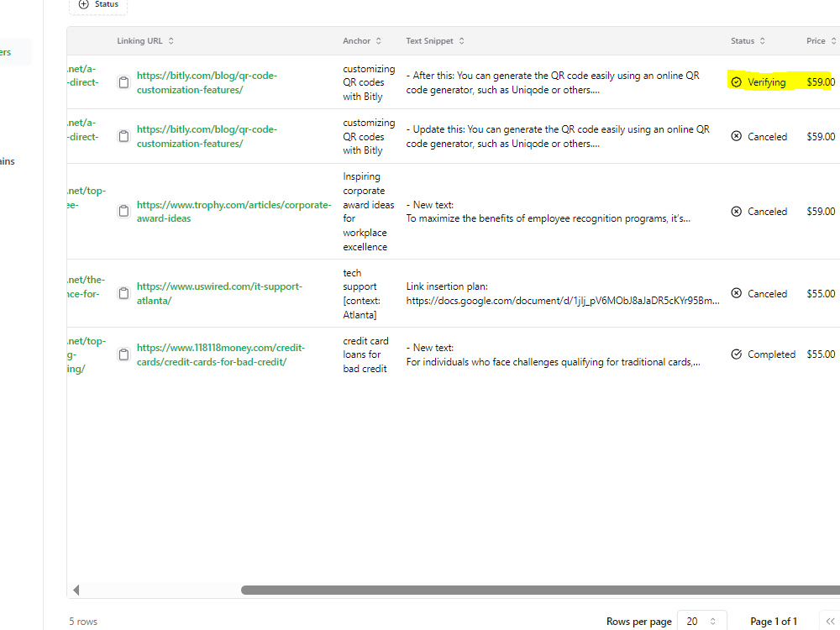
Task: Click the horizontal scrollbar left arrow
Action: tap(76, 590)
